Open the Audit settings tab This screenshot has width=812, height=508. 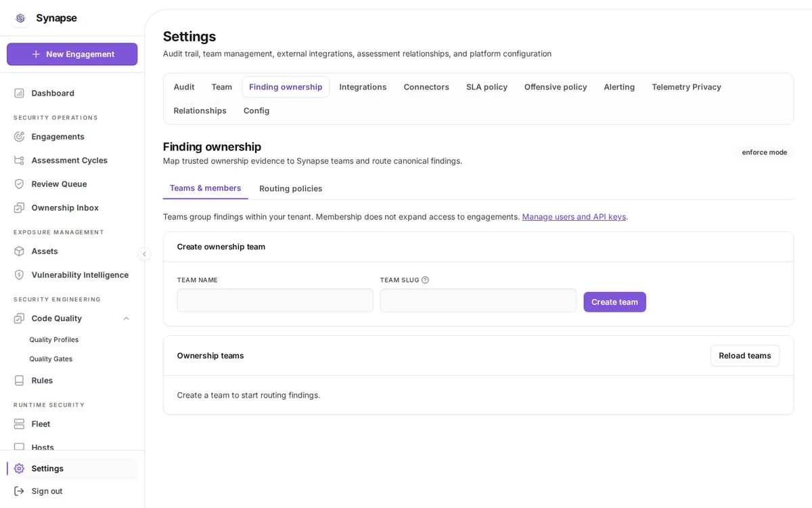click(184, 87)
